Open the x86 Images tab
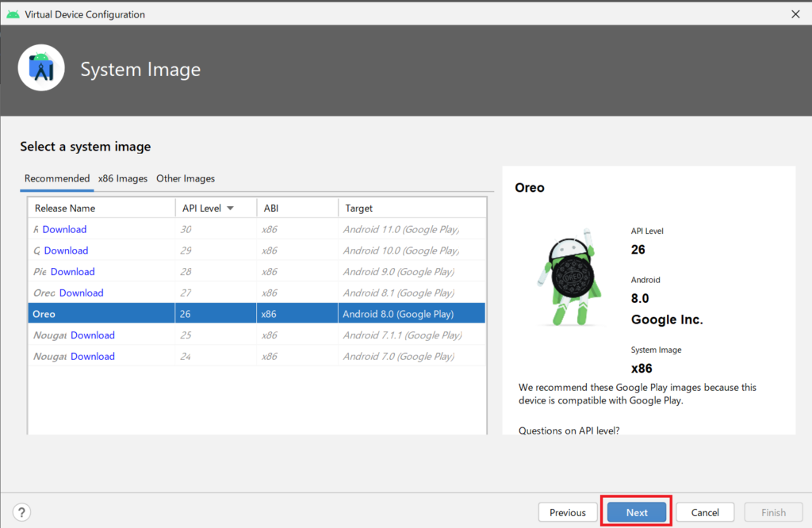The width and height of the screenshot is (812, 528). [x=123, y=178]
